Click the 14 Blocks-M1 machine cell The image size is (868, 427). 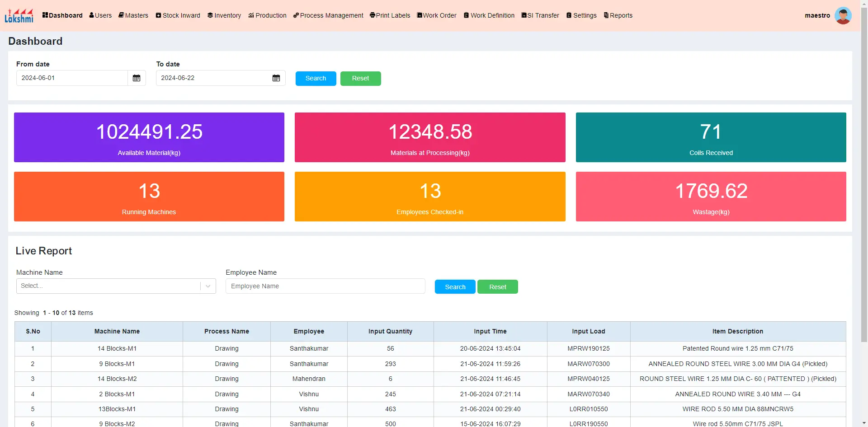click(117, 348)
